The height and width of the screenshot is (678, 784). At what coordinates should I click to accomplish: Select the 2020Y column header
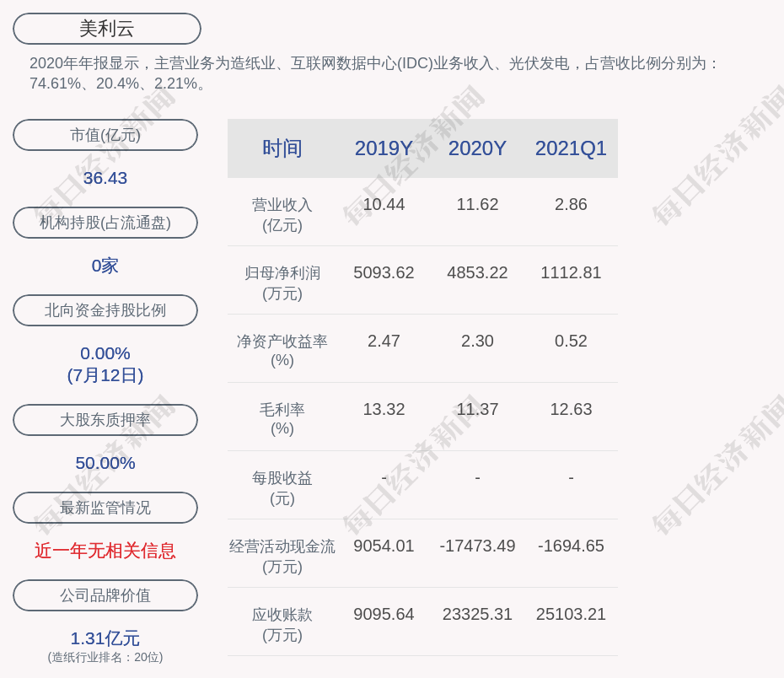[477, 148]
